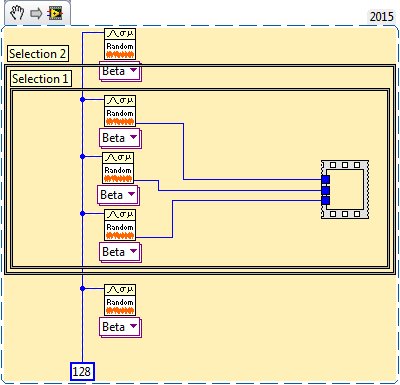
Task: Click the hand cursor snippet icon
Action: (x=17, y=13)
